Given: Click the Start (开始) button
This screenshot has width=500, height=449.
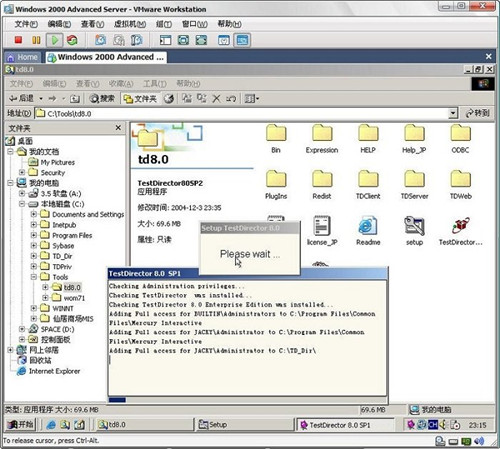Looking at the screenshot, I should pyautogui.click(x=21, y=424).
